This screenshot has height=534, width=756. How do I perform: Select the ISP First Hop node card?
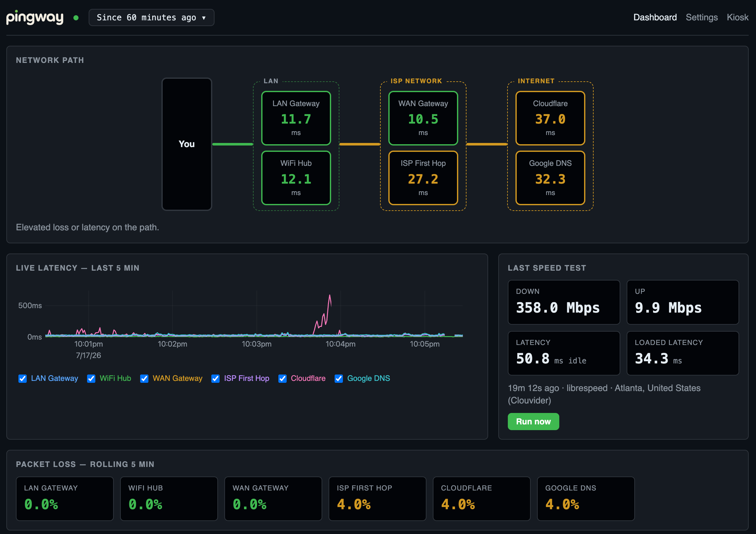pyautogui.click(x=423, y=178)
